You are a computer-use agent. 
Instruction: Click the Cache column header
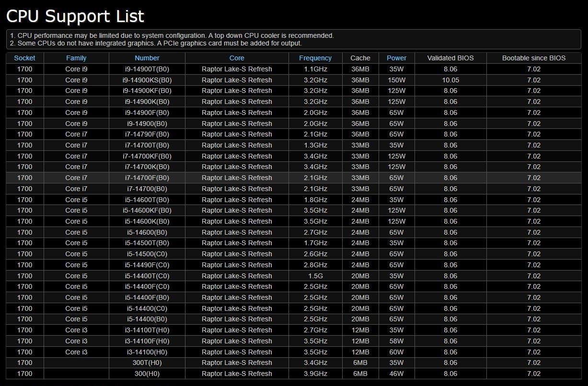tap(360, 58)
